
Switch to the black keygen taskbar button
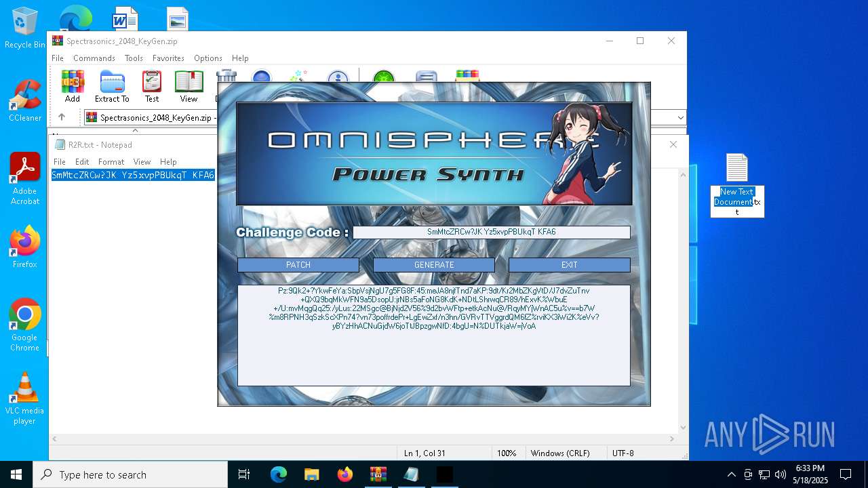(x=444, y=474)
